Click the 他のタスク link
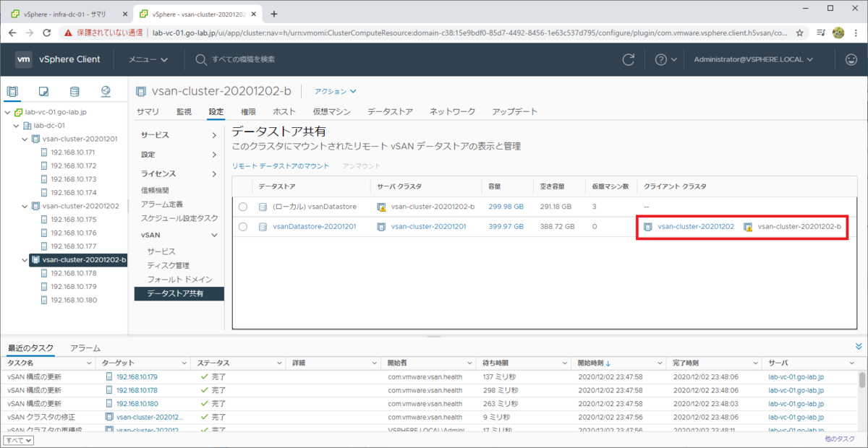The width and height of the screenshot is (868, 448). (x=839, y=439)
